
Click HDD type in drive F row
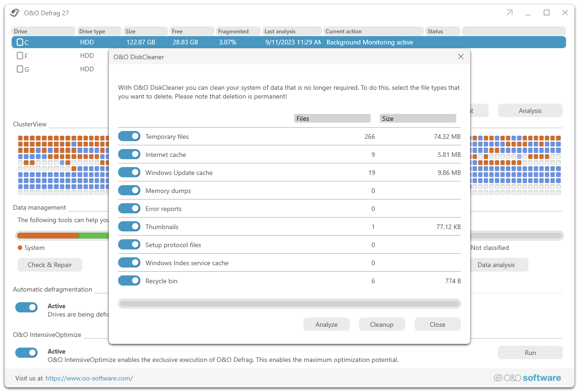tap(87, 56)
